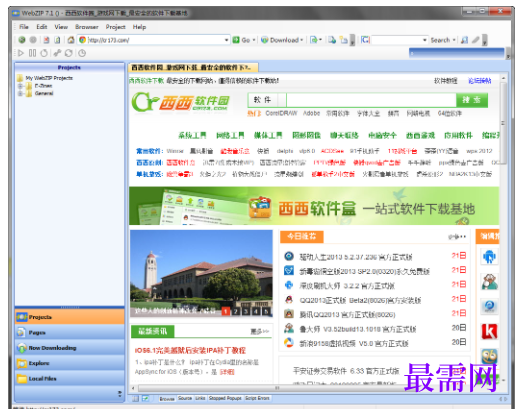Open the page action icon's dropdown arrow
516x409 pixels.
(x=320, y=40)
